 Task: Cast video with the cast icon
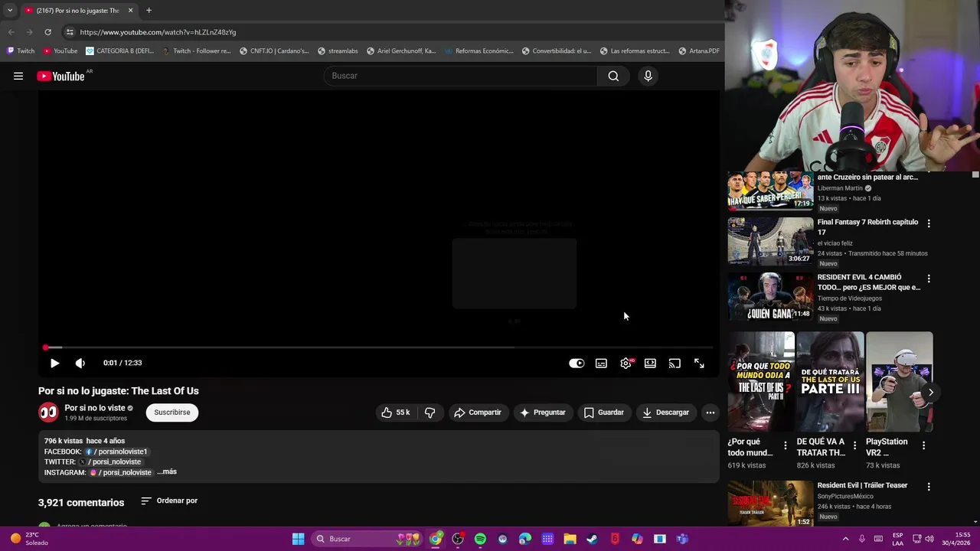coord(675,364)
